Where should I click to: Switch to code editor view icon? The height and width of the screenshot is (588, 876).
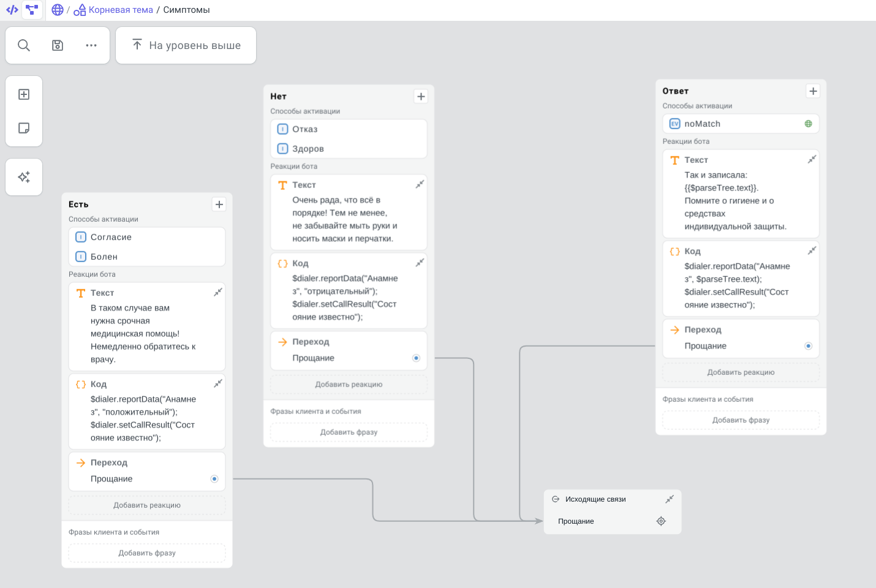(x=12, y=10)
